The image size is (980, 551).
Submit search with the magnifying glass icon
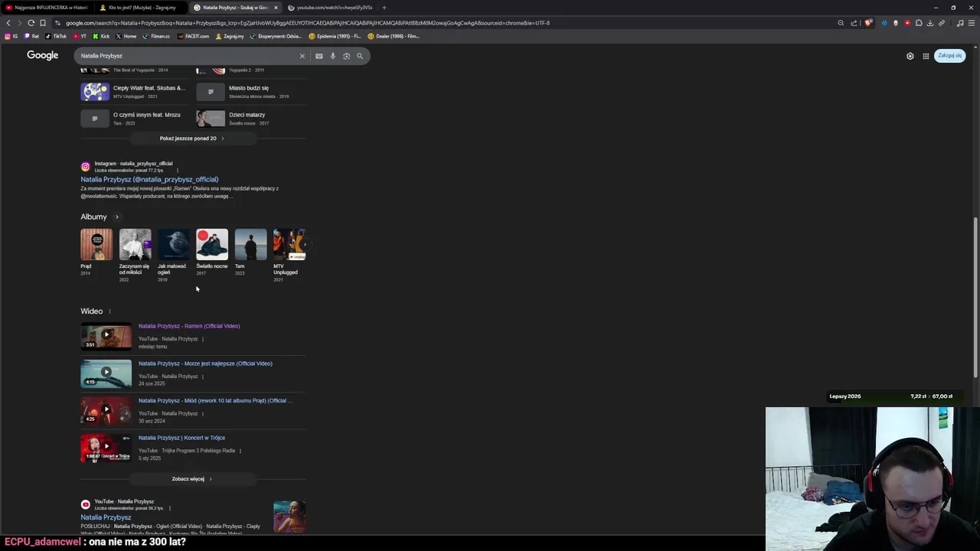360,56
